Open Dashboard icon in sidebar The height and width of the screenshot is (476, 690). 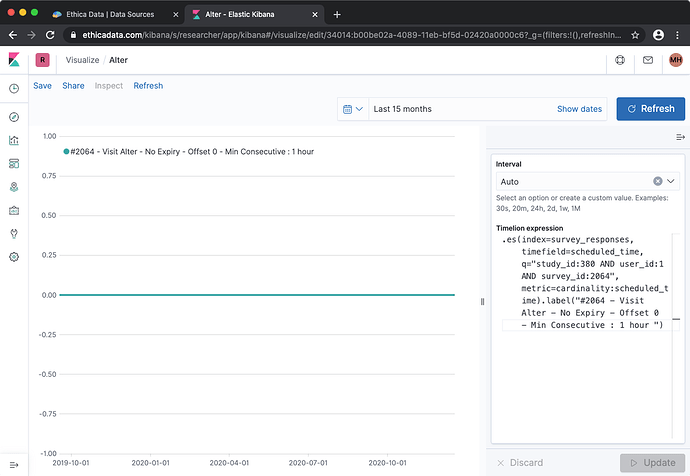(14, 164)
